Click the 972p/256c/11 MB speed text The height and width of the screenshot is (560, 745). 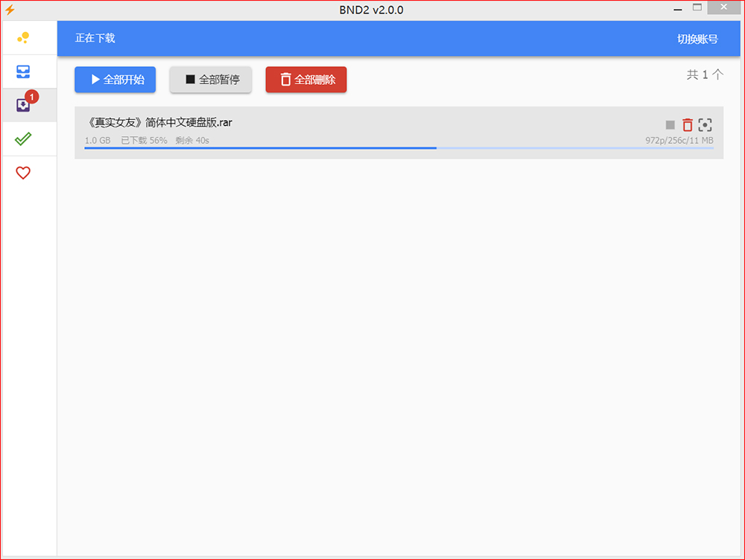(679, 140)
